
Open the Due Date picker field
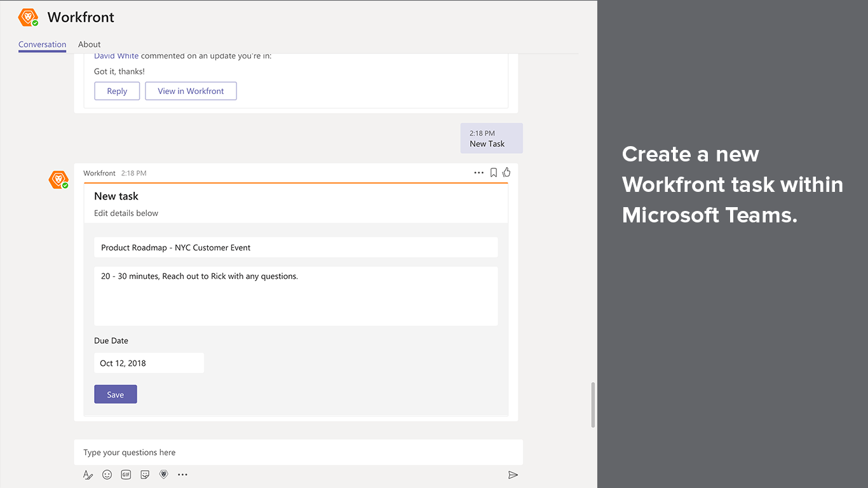coord(149,363)
